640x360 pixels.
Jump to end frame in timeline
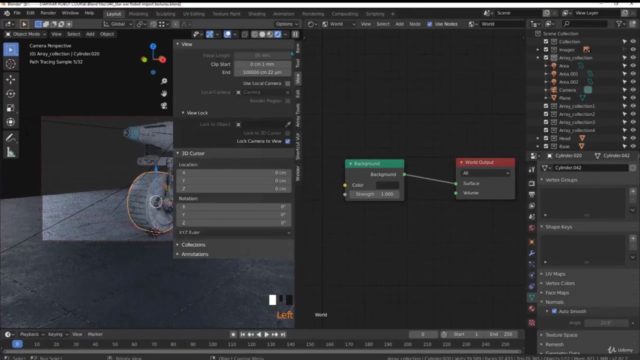(x=282, y=334)
